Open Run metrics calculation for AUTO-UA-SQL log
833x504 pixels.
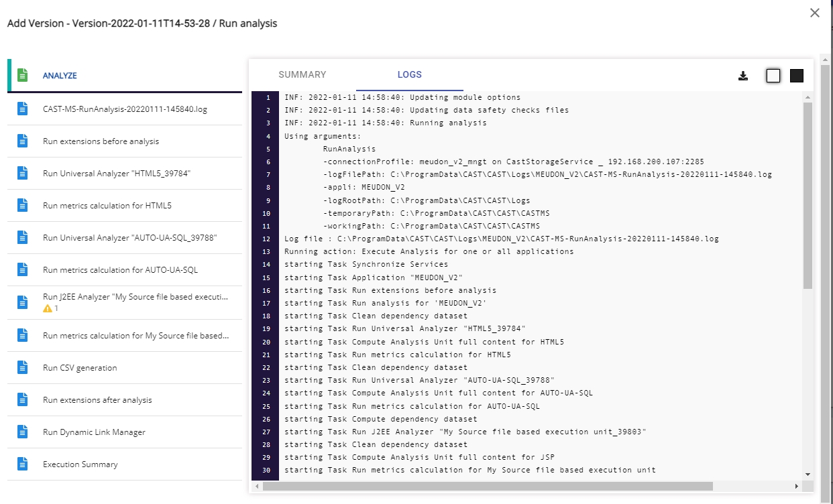point(125,269)
